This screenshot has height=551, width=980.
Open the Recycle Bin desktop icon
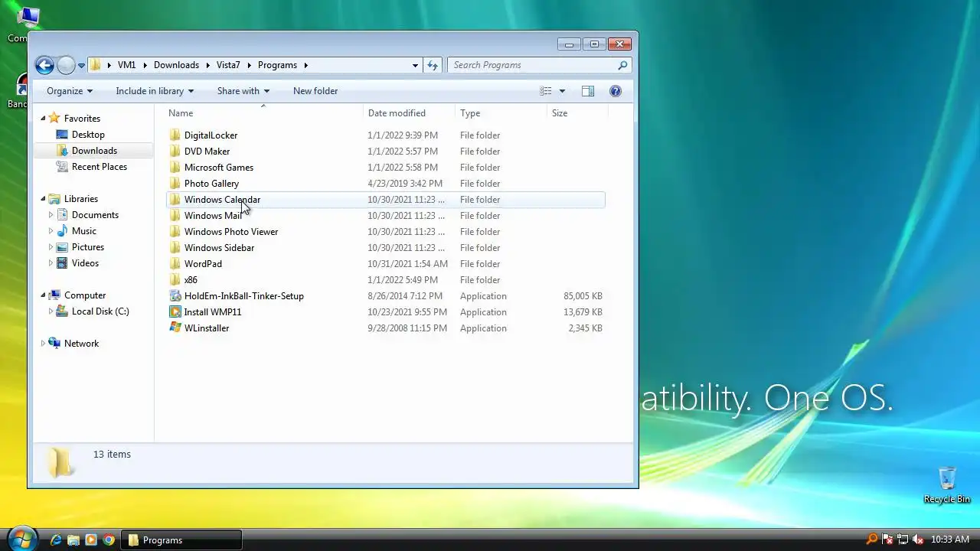tap(947, 485)
